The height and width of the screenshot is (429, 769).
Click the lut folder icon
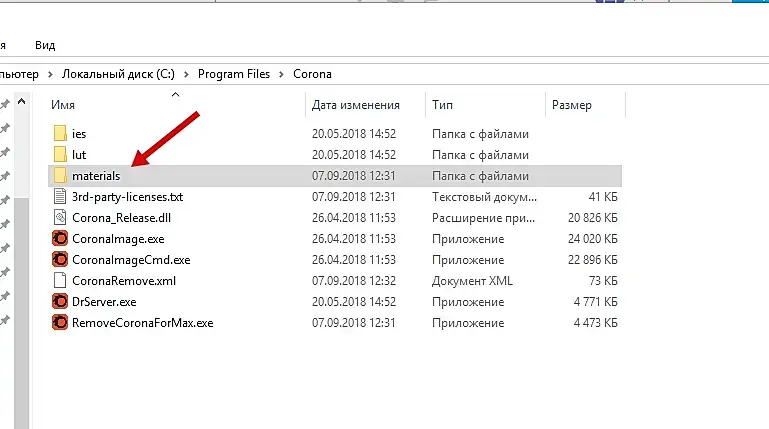pos(60,154)
